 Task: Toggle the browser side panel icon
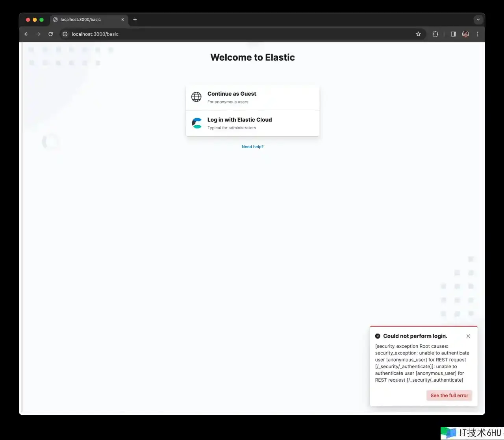(x=453, y=34)
